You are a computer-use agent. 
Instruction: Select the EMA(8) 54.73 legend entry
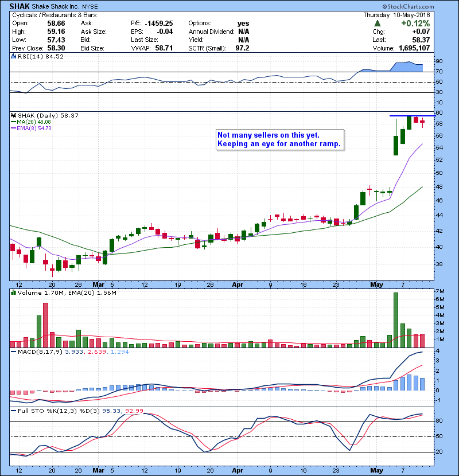32,128
